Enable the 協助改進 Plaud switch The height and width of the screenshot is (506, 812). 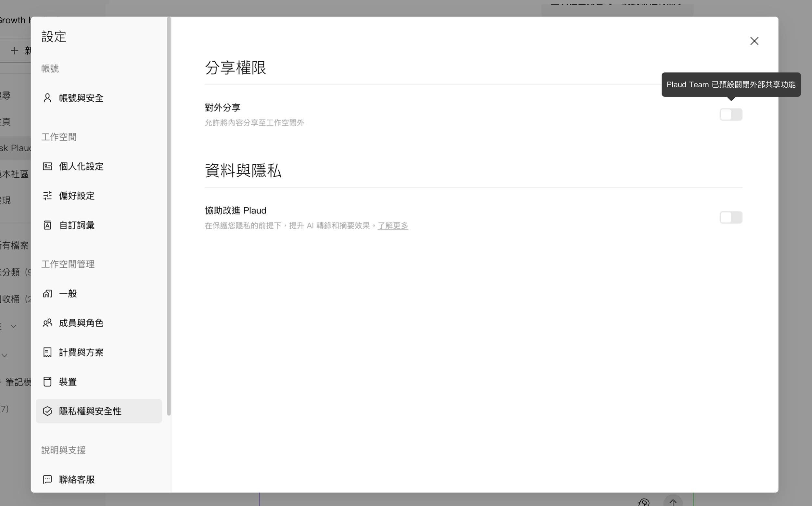click(731, 218)
